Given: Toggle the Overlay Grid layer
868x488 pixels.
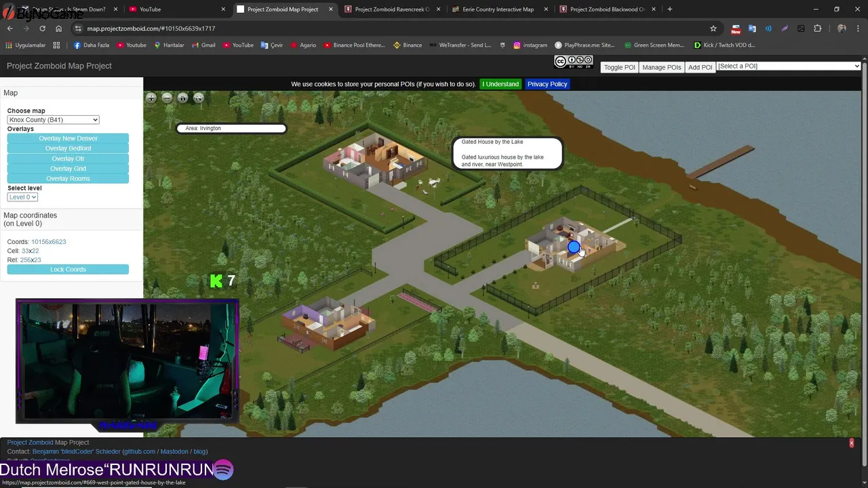Looking at the screenshot, I should point(68,169).
